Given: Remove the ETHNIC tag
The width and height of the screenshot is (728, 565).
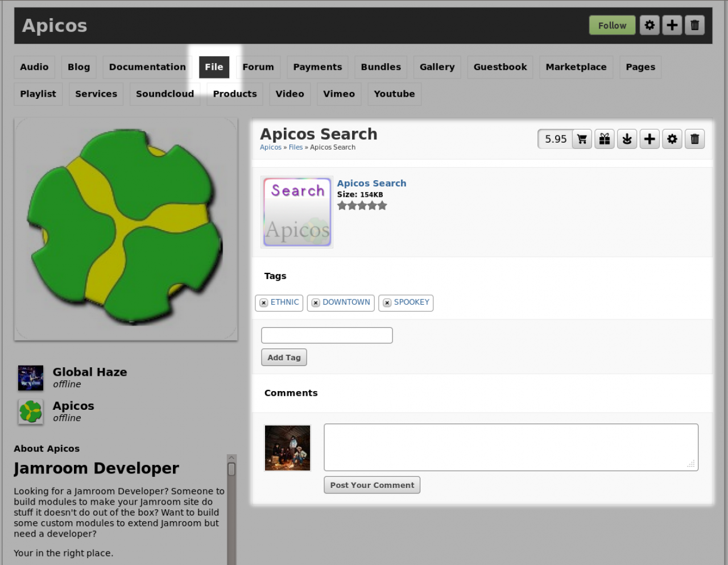Looking at the screenshot, I should click(264, 303).
